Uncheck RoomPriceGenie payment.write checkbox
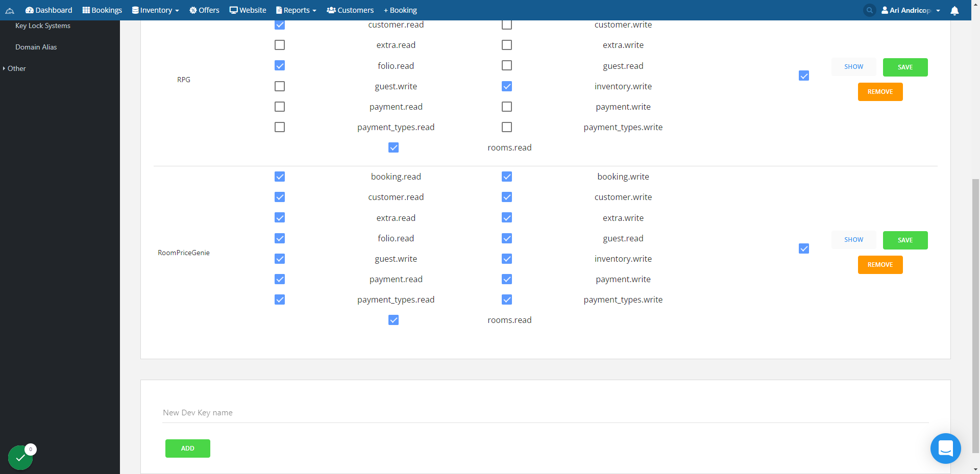 507,279
